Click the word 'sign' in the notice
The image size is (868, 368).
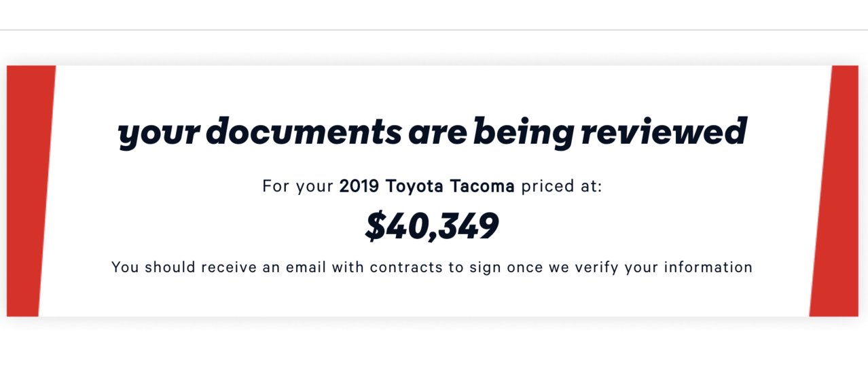tap(482, 268)
